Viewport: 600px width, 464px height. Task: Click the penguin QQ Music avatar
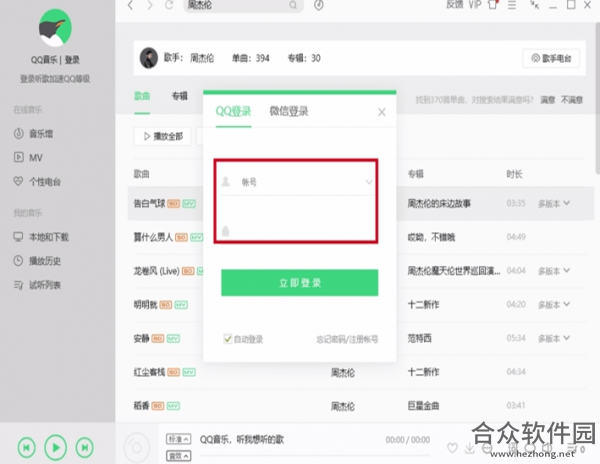point(55,28)
